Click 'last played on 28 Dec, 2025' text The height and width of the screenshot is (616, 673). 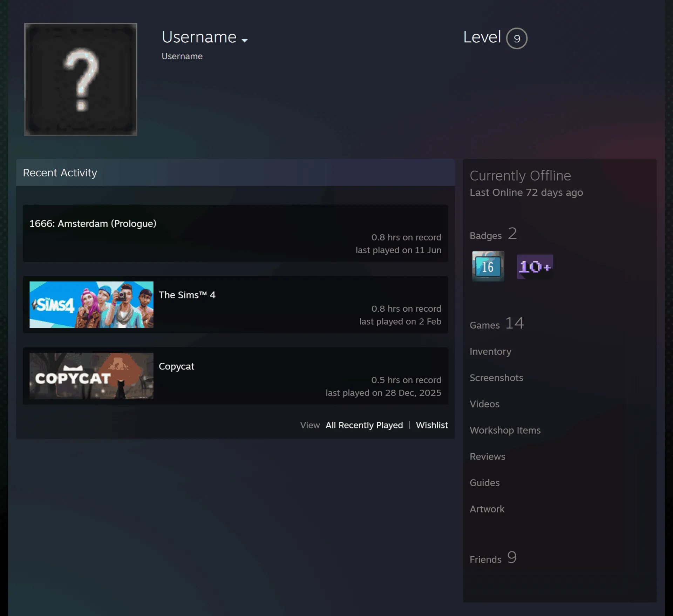coord(383,393)
